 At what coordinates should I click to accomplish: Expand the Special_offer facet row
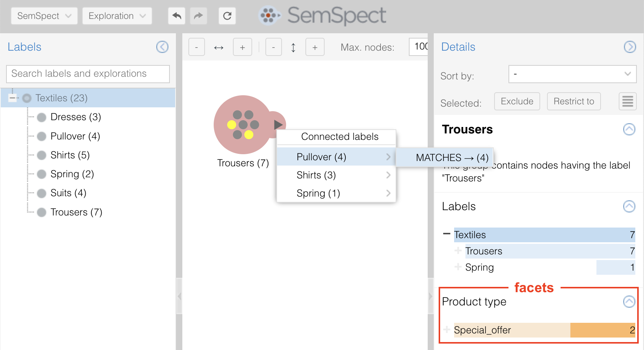click(x=447, y=330)
